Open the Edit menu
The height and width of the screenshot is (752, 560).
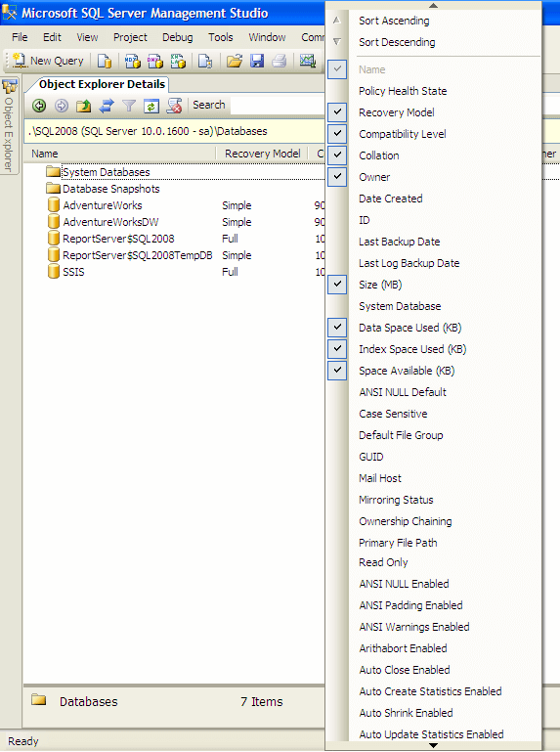point(52,37)
